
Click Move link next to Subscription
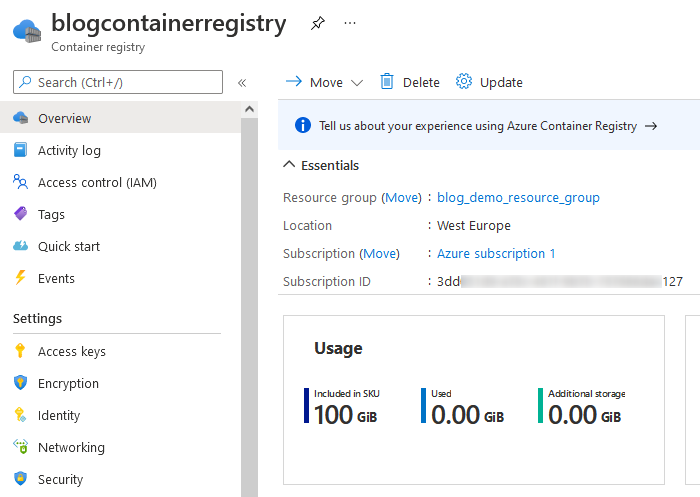pos(381,253)
